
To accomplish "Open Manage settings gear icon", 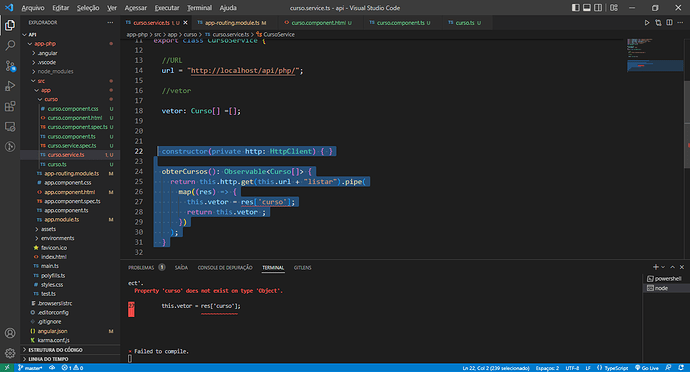I will coord(10,353).
